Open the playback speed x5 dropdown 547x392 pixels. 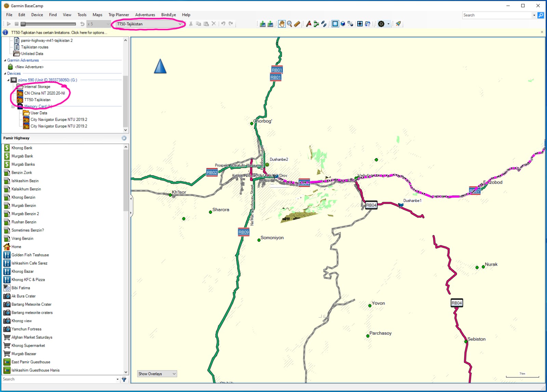click(98, 24)
